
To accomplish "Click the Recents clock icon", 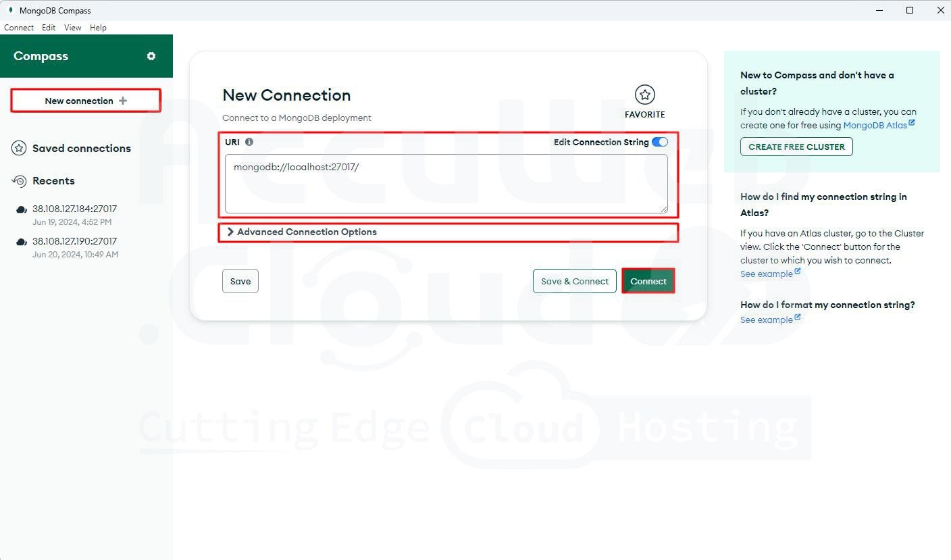I will point(19,180).
